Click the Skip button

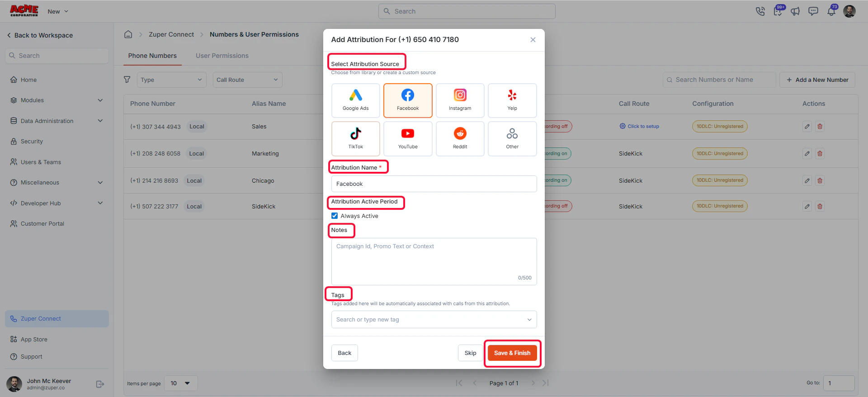(470, 353)
